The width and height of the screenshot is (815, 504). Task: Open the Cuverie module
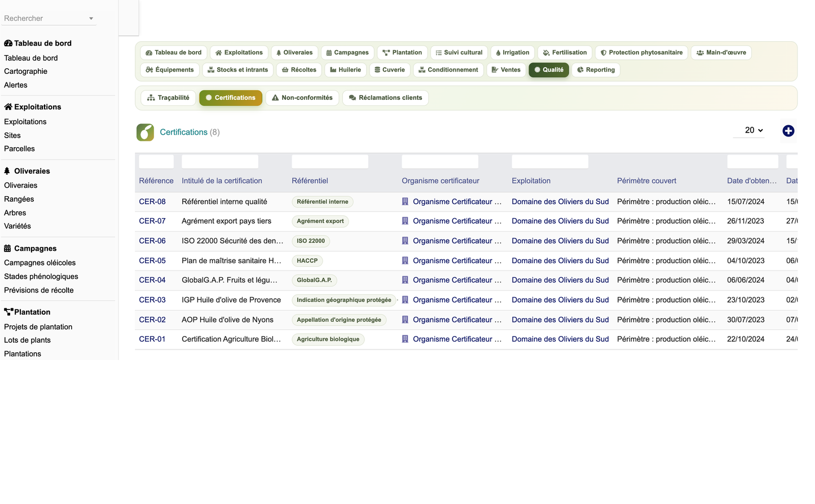point(390,70)
